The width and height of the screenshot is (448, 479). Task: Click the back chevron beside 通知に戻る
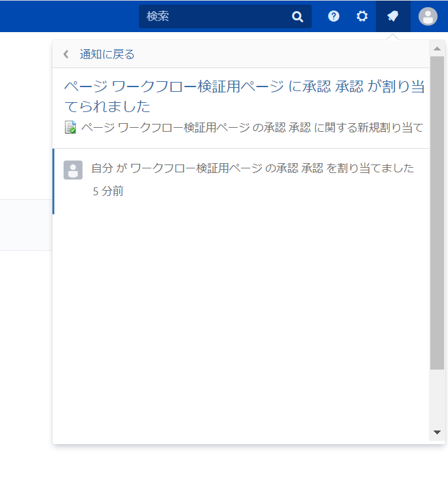66,54
